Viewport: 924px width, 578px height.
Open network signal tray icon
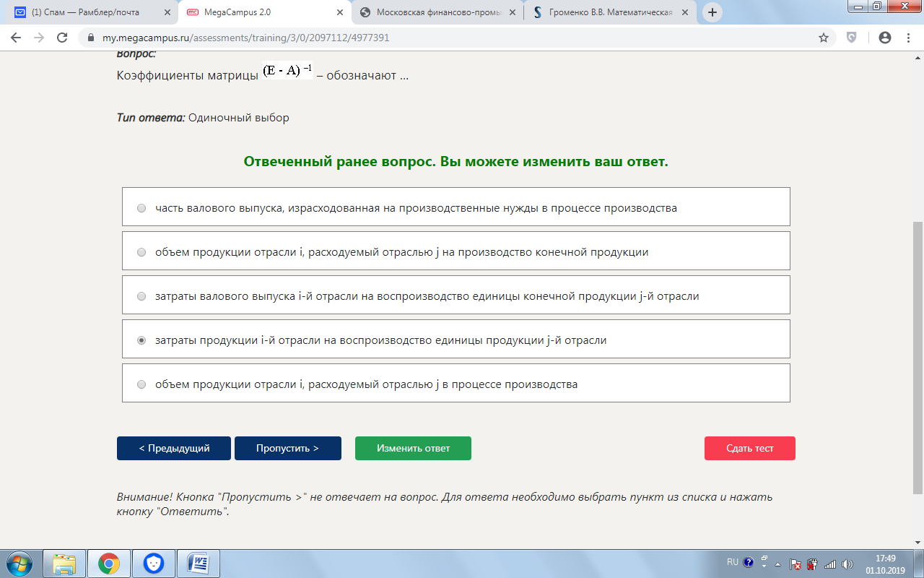pyautogui.click(x=829, y=564)
